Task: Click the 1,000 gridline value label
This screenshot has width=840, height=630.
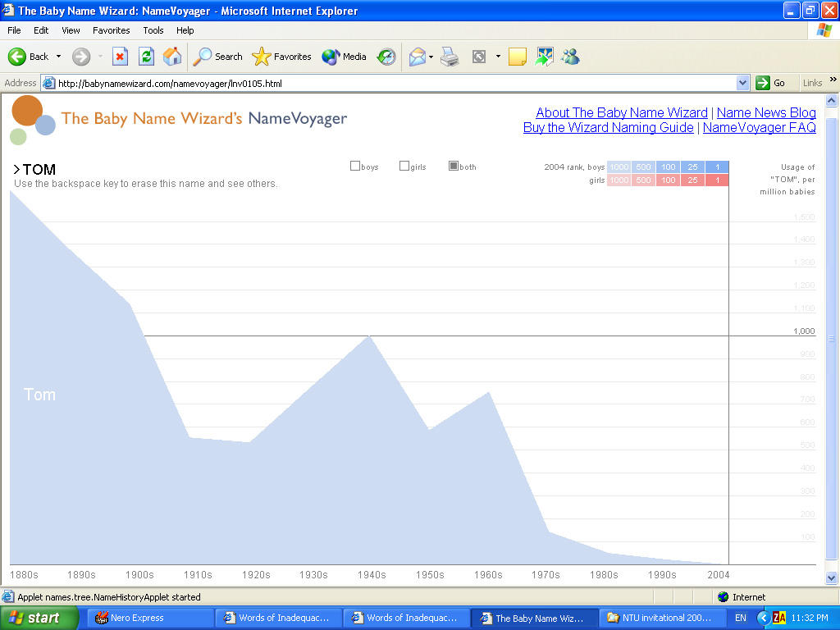Action: 804,331
